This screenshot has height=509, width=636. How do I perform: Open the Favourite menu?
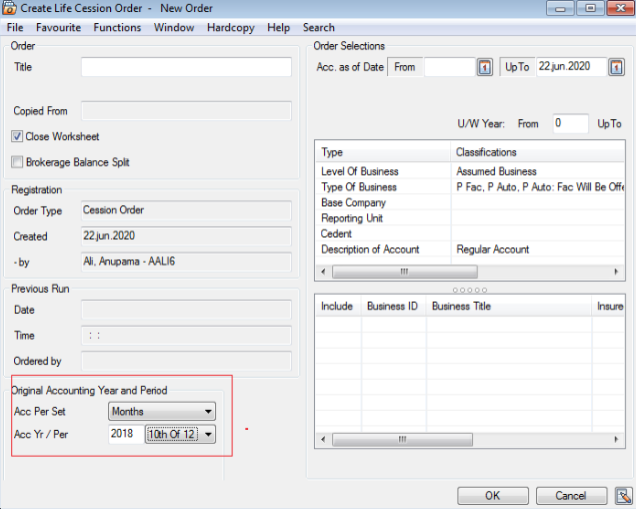tap(58, 28)
